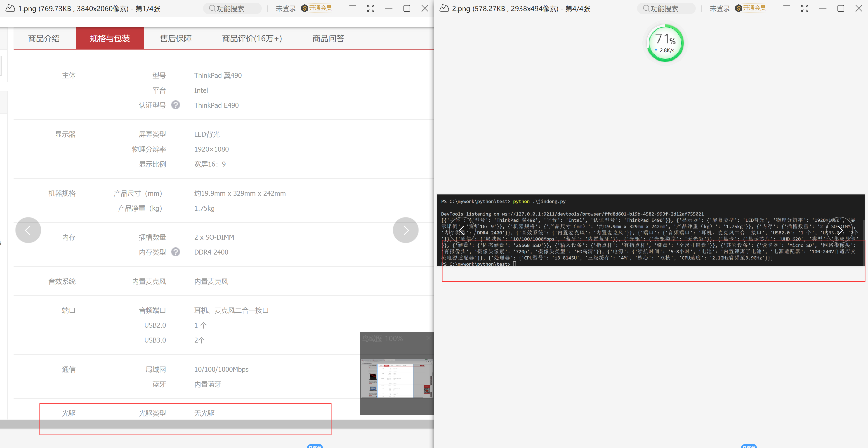Viewport: 868px width, 448px height.
Task: Click the app logo icon in 1.png window
Action: [10, 8]
